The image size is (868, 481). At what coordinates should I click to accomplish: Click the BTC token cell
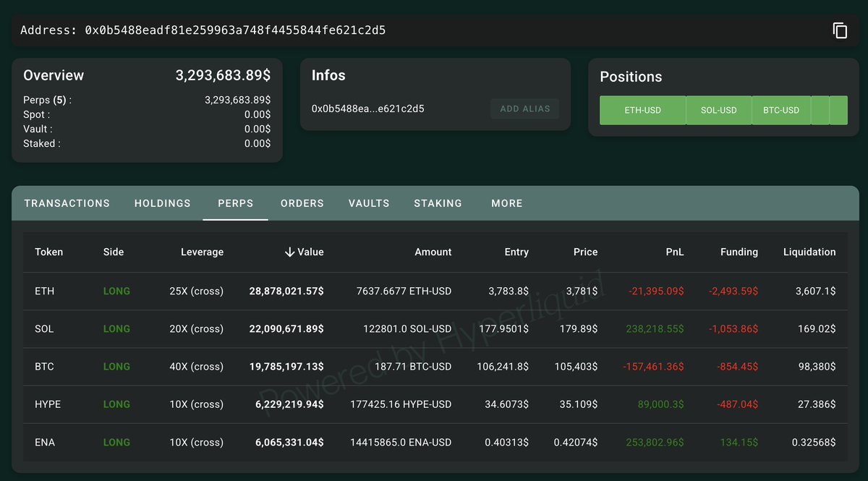coord(44,366)
